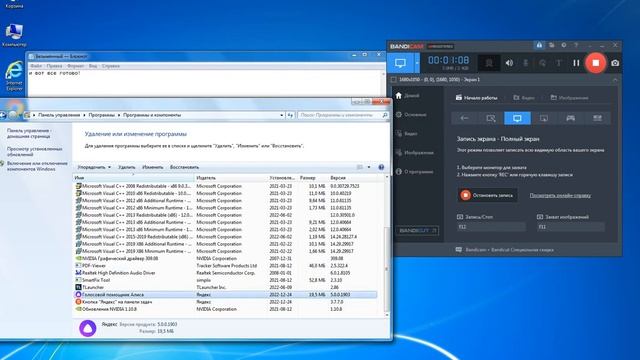Click the F11 image capture hotkey field
Image resolution: width=640 pixels, height=360 pixels.
(x=571, y=227)
